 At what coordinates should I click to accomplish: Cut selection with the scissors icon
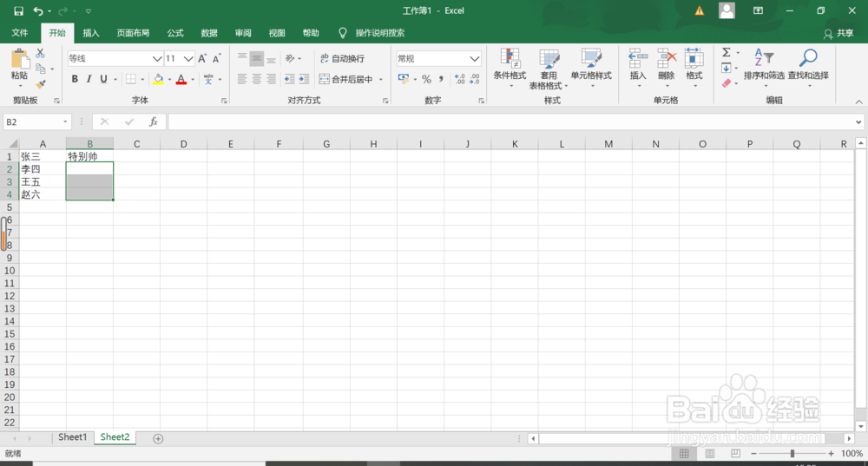[x=41, y=53]
